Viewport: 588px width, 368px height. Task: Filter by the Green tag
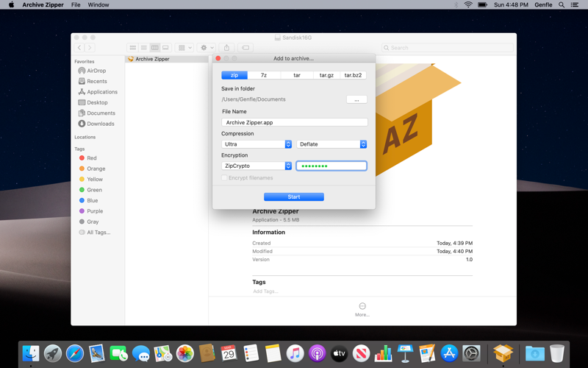90,190
